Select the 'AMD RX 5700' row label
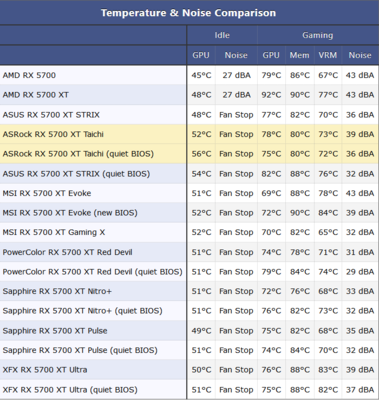The width and height of the screenshot is (379, 400). pyautogui.click(x=29, y=75)
